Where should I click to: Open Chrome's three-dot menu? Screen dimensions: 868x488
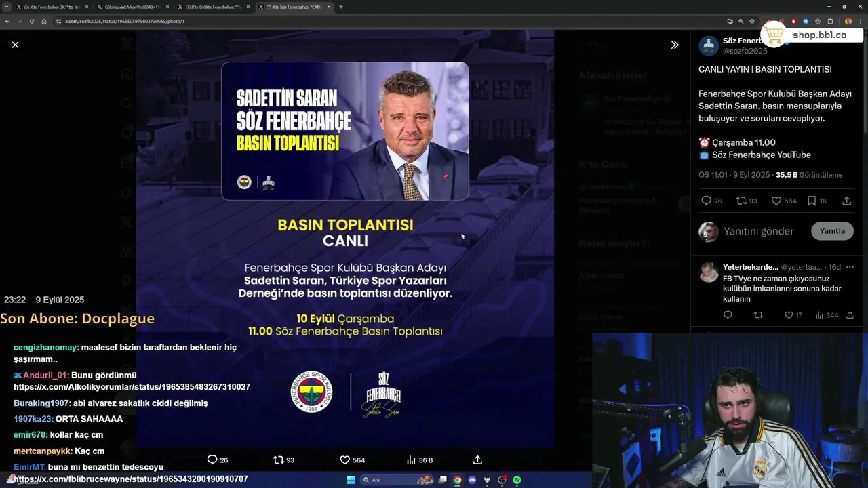point(860,21)
